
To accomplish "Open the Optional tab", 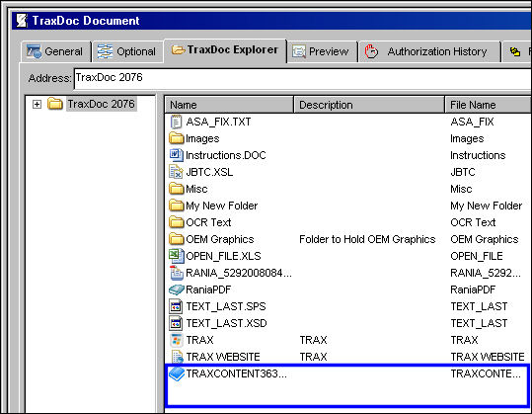I will point(128,51).
